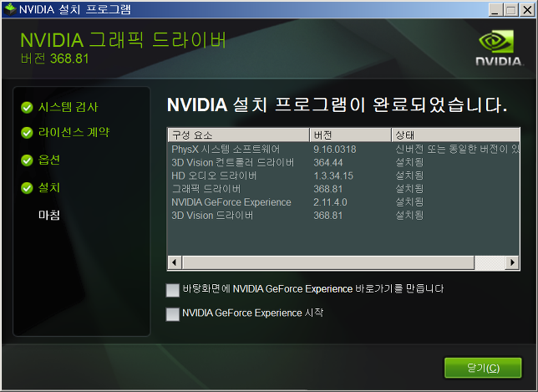Select the 시스템 검사 step in the sidebar
This screenshot has width=538, height=392.
pos(69,107)
